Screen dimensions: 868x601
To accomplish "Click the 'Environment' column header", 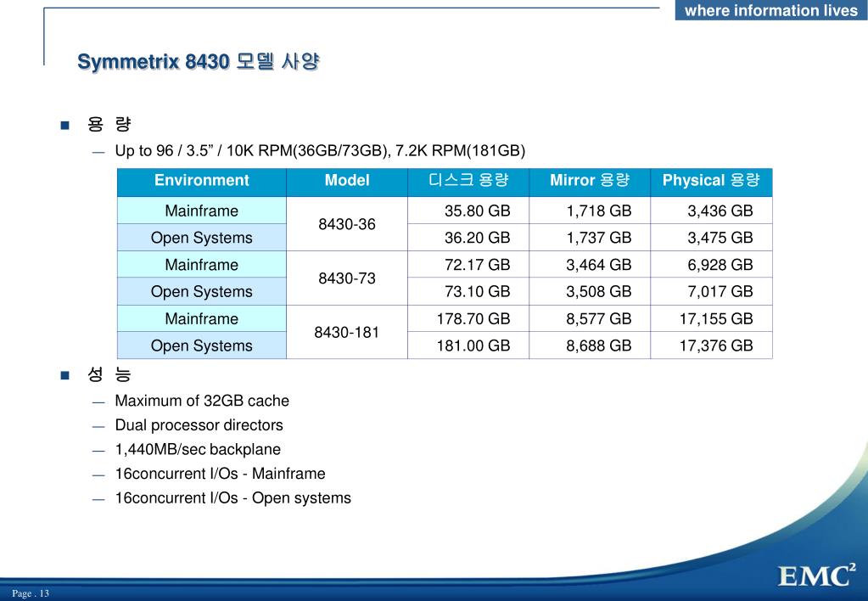I will point(201,181).
